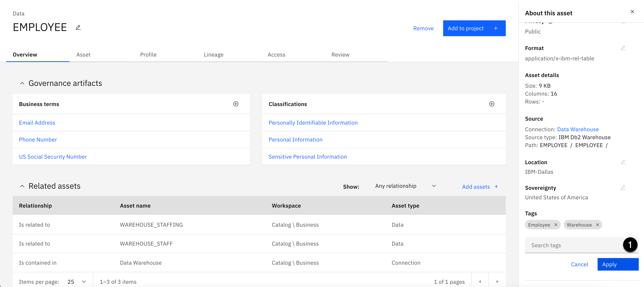Edit the Format field pencil icon
Viewport: 644px width, 287px height.
(x=623, y=48)
